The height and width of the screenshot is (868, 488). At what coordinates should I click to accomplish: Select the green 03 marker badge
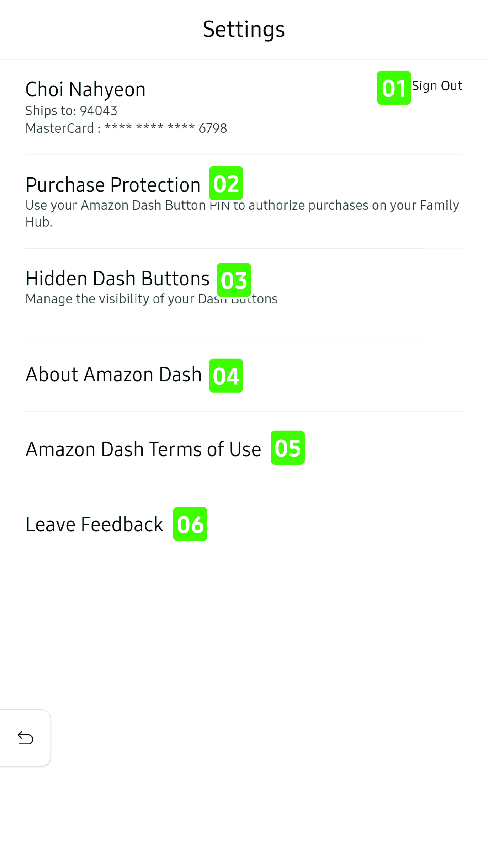coord(234,280)
